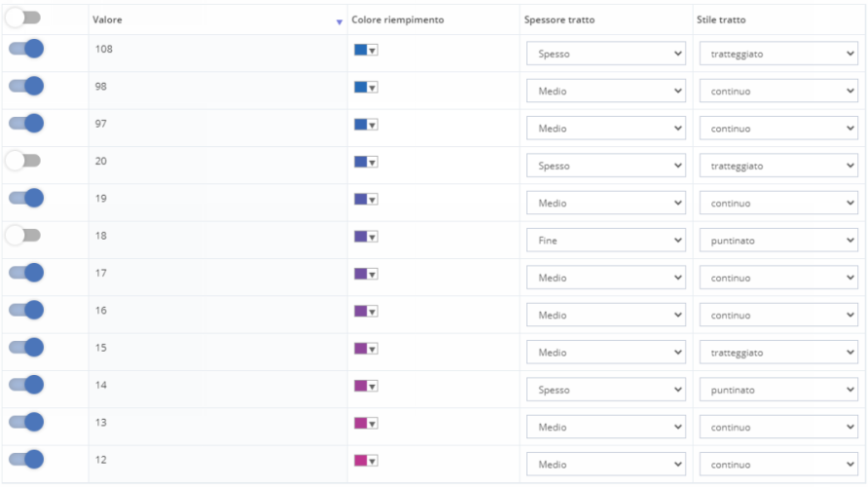Open the color picker arrow for value 12
The width and height of the screenshot is (868, 487).
pyautogui.click(x=373, y=461)
